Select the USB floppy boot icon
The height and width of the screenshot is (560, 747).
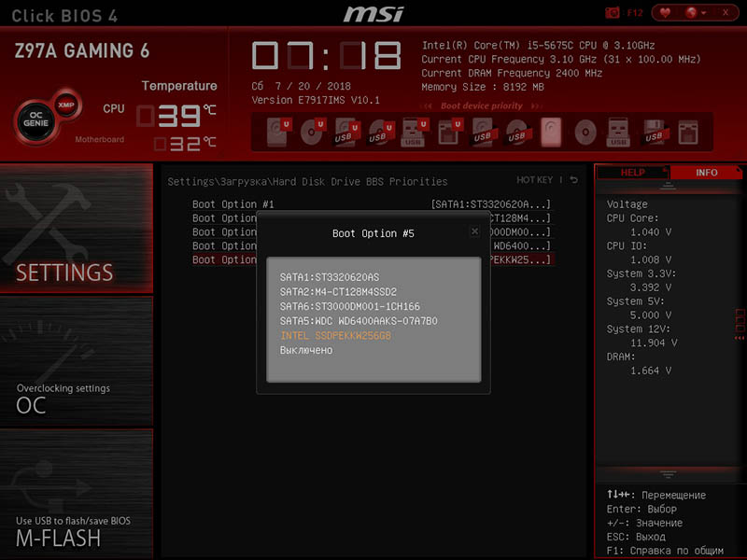point(655,132)
